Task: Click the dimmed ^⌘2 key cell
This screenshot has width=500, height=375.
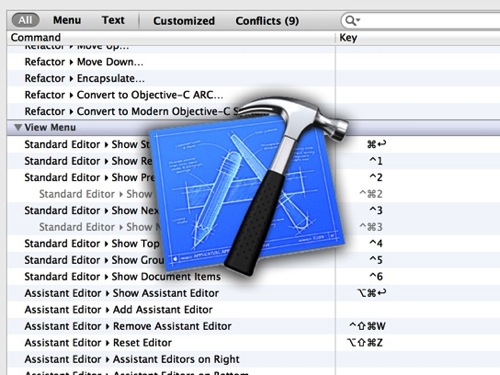Action: pos(371,194)
